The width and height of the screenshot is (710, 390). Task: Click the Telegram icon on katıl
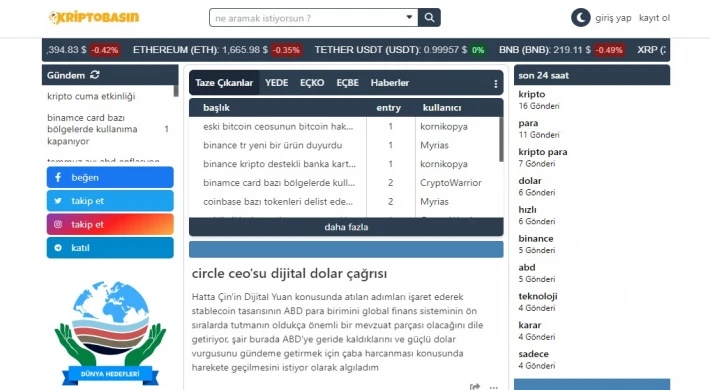point(58,248)
